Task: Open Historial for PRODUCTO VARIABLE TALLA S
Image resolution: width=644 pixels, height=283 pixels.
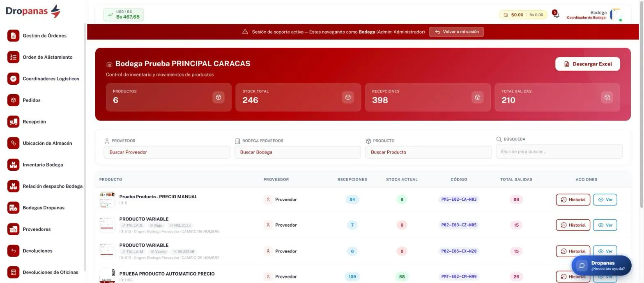Action: coord(573,225)
